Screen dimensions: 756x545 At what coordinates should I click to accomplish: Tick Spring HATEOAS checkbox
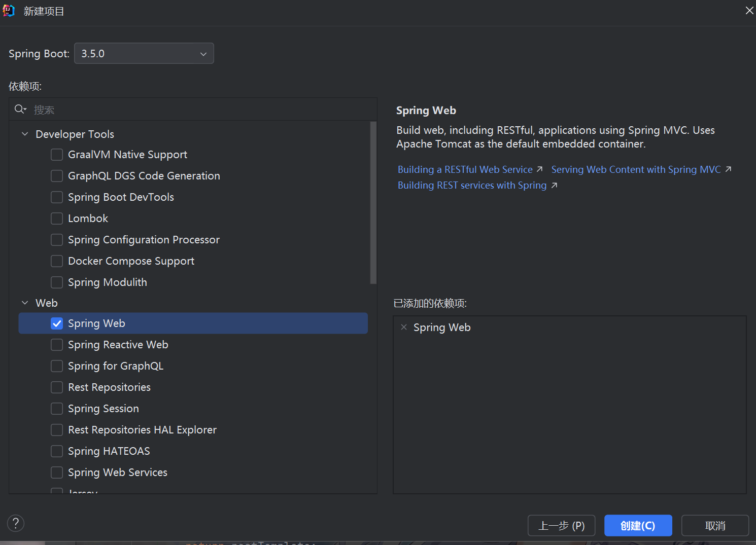pos(57,451)
